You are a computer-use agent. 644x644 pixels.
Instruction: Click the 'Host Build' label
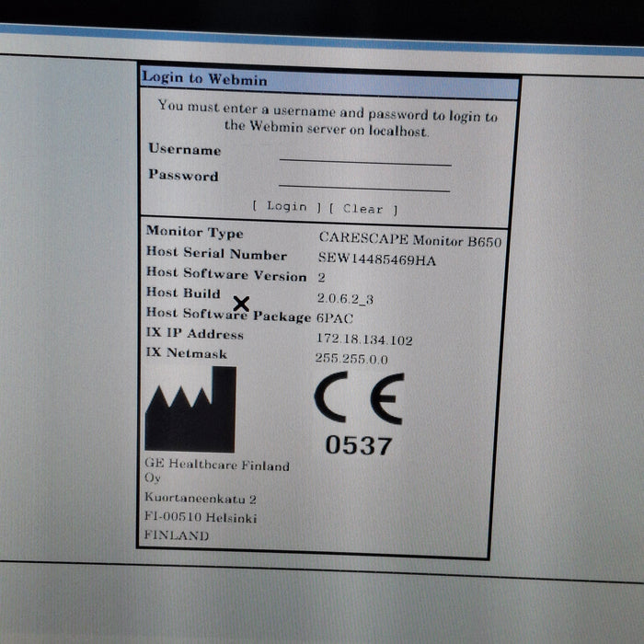point(183,293)
